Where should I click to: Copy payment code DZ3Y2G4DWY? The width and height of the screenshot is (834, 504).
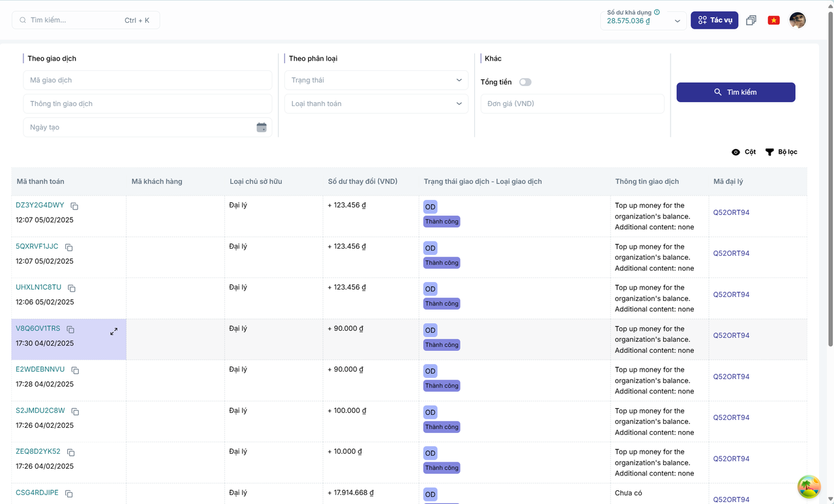74,206
